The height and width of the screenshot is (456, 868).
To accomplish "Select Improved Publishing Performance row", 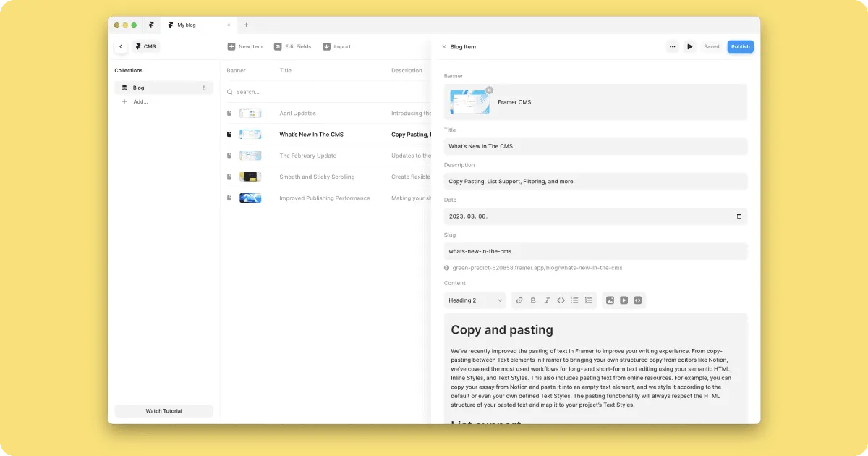I will coord(325,198).
